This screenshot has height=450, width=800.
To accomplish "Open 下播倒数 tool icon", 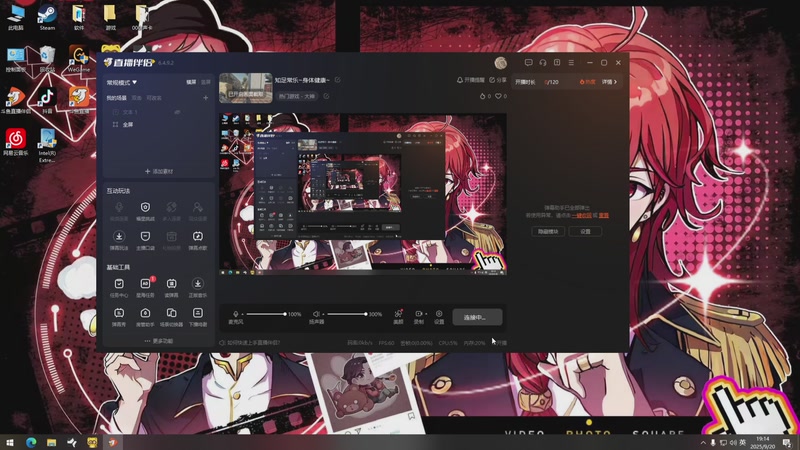I will [197, 313].
